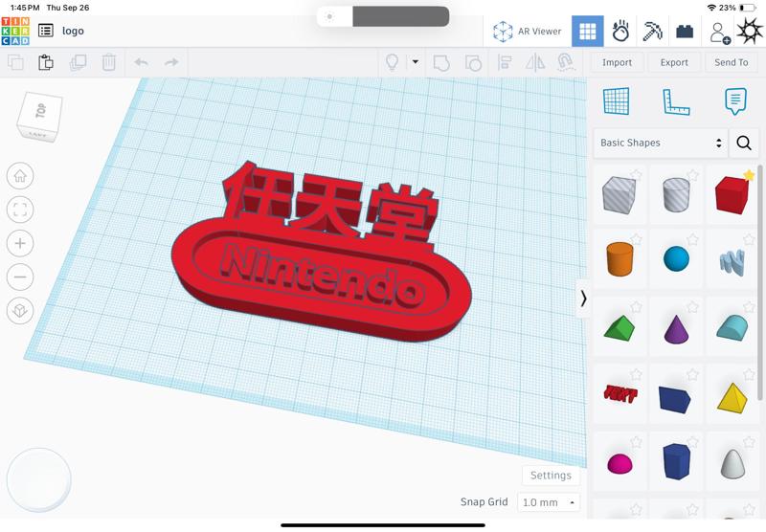
Task: Pick the gray Paraboloid shape
Action: [732, 463]
